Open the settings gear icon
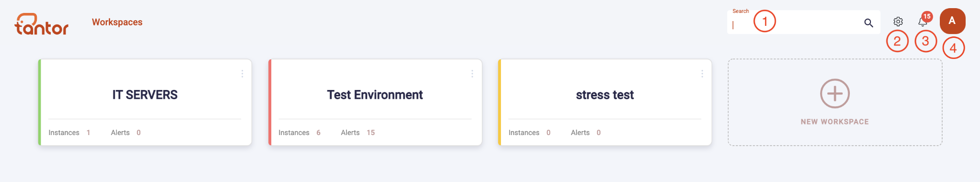This screenshot has width=980, height=182. 898,22
